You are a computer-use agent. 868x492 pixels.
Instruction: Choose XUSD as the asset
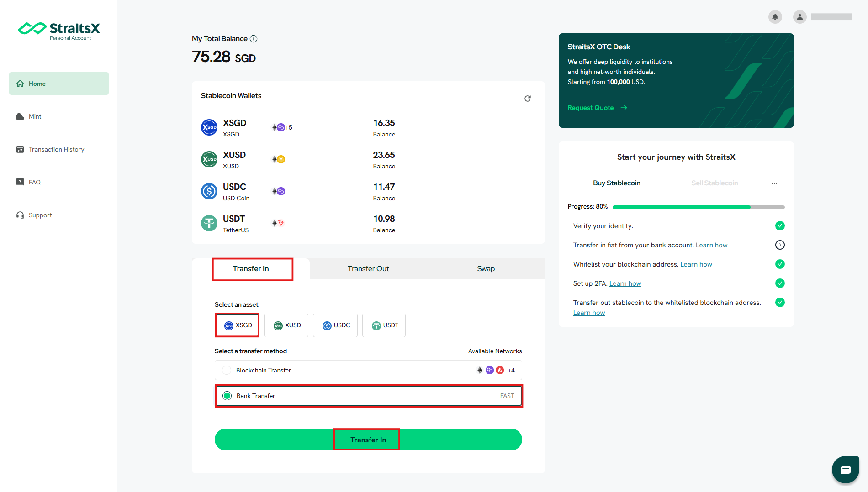tap(286, 325)
